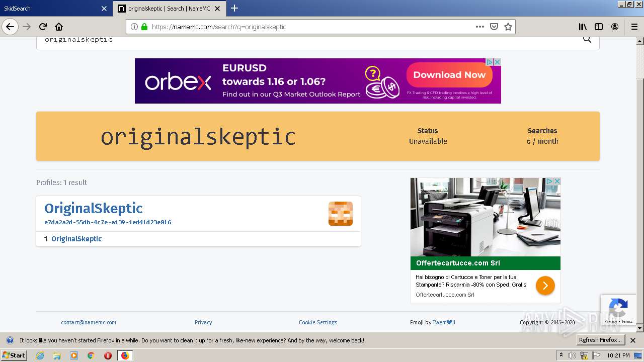Close the originalskeptic NameMC tab
644x362 pixels.
(x=217, y=9)
